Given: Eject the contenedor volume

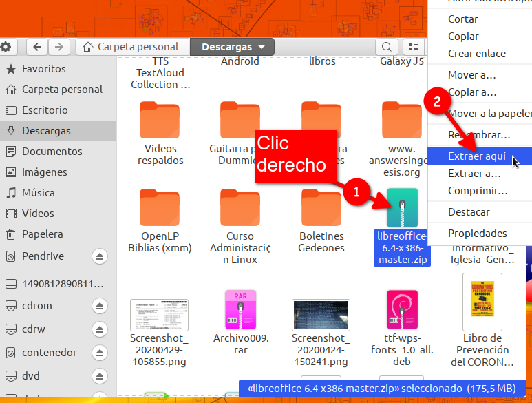Looking at the screenshot, I should [99, 353].
